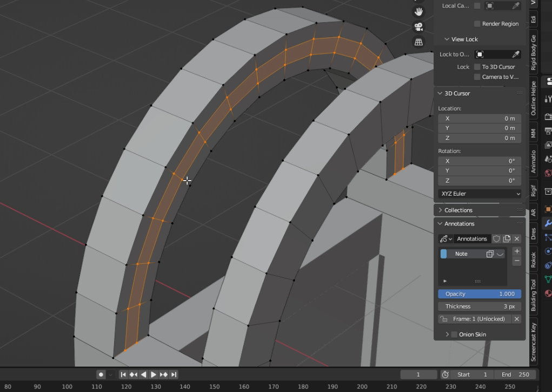Click the Annotations data-block name field

click(x=472, y=239)
